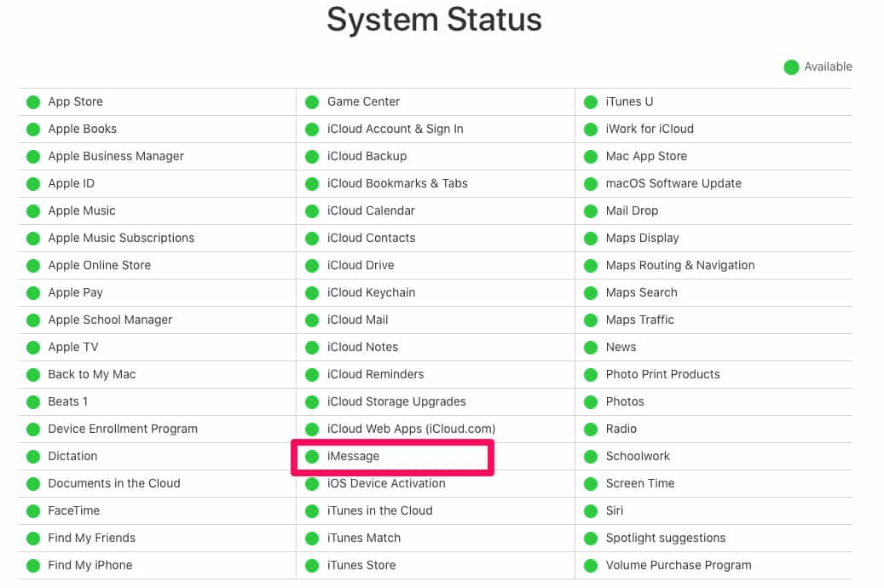Click the System Status page heading
This screenshot has width=884, height=588.
pos(434,20)
